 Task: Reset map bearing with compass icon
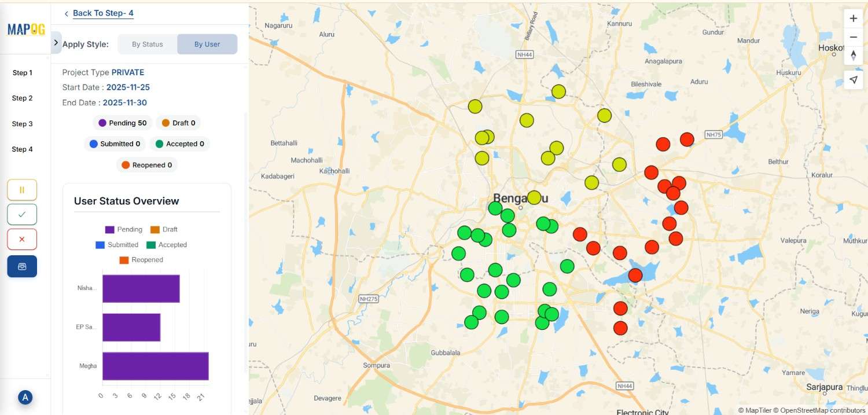point(853,56)
